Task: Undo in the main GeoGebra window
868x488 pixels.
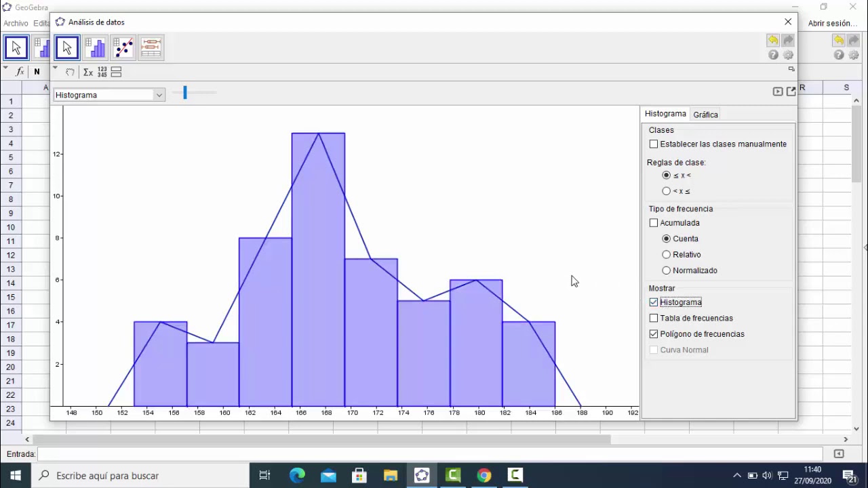Action: click(x=839, y=41)
